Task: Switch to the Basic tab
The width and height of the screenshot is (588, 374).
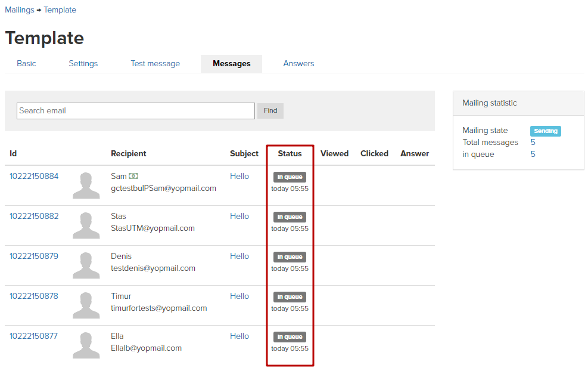Action: [x=26, y=63]
